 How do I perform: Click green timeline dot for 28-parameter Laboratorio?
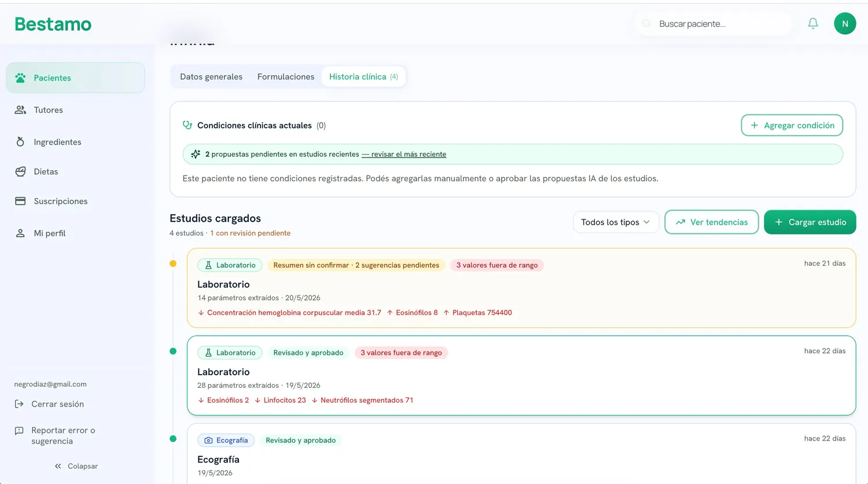(173, 351)
